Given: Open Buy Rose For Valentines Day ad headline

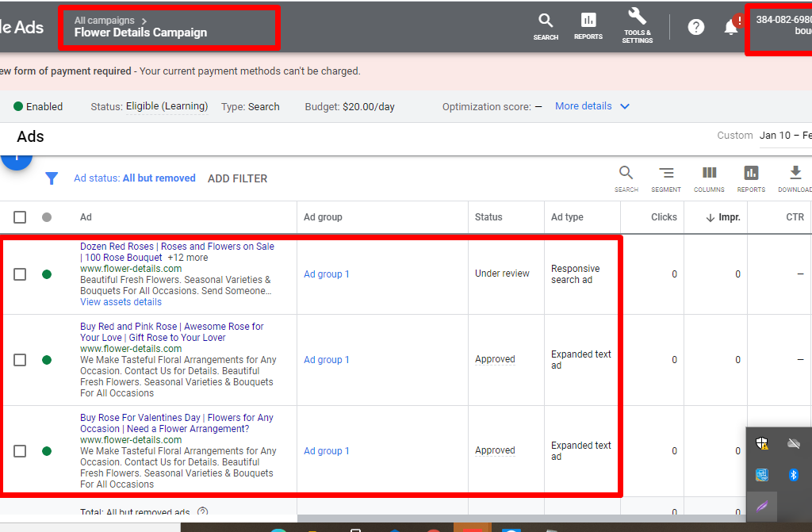Looking at the screenshot, I should pyautogui.click(x=177, y=423).
